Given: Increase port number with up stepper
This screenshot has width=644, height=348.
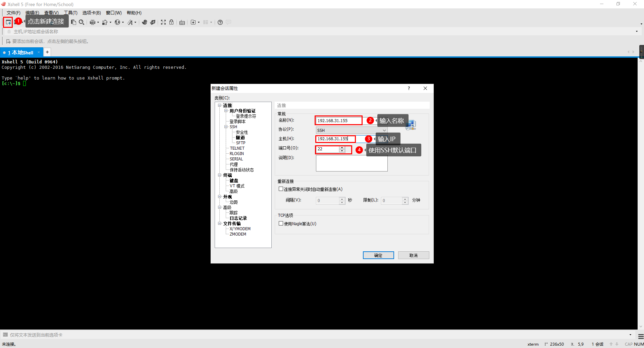Looking at the screenshot, I should pyautogui.click(x=342, y=147).
